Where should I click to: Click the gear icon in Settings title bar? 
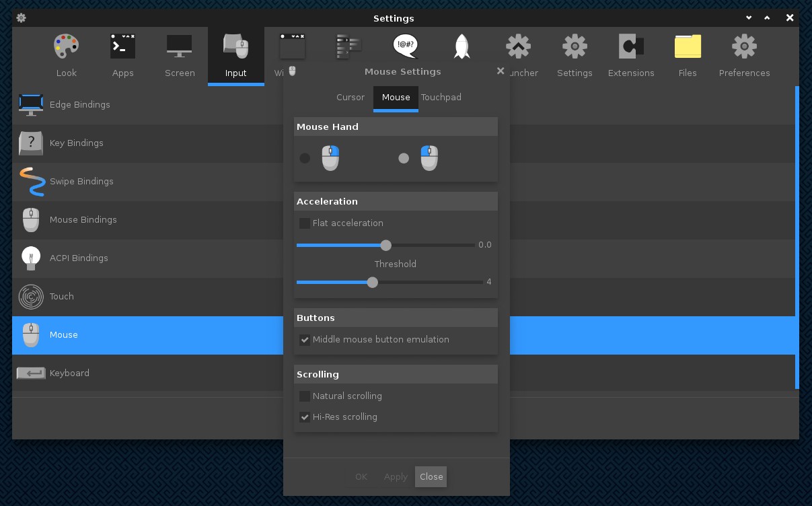coord(21,18)
